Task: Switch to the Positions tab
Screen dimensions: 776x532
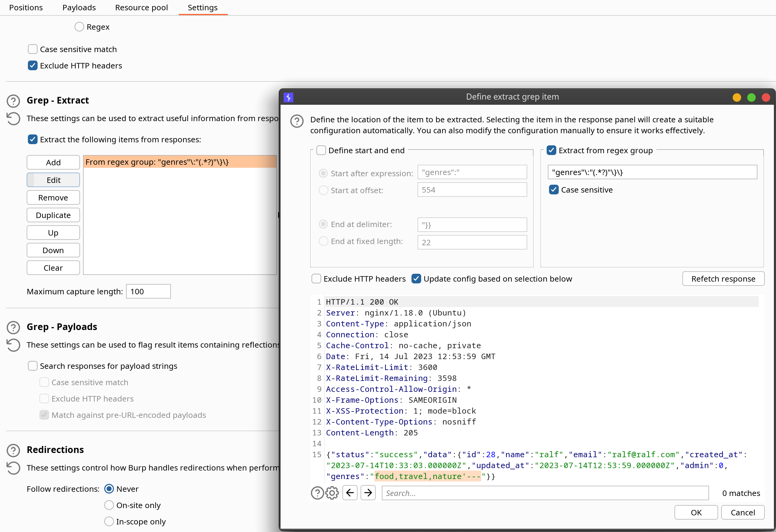Action: click(x=26, y=7)
